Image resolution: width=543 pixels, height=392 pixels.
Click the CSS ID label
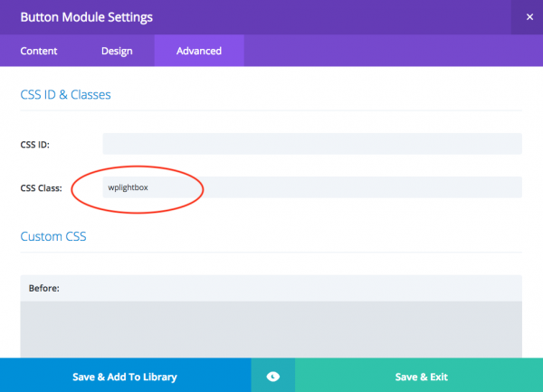[36, 145]
